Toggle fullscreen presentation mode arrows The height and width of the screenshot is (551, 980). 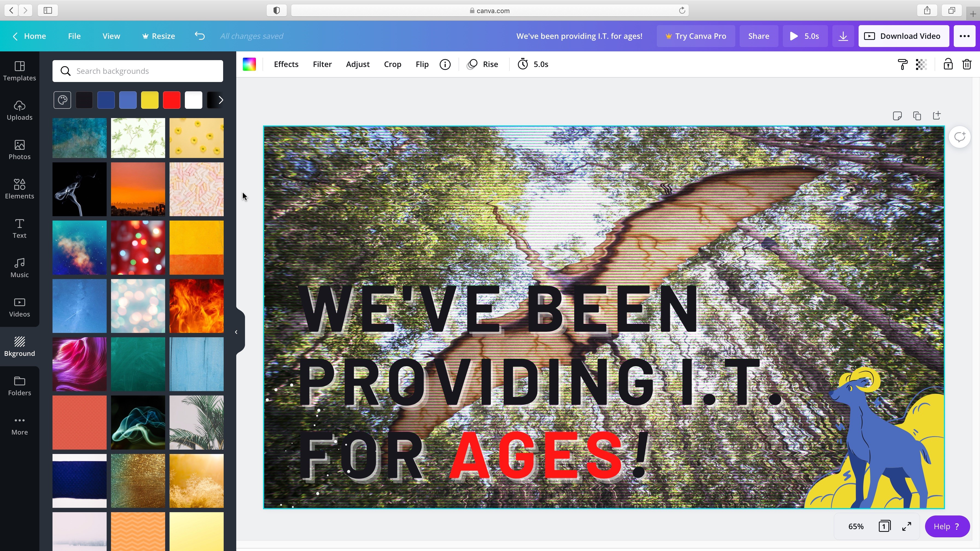(x=906, y=526)
